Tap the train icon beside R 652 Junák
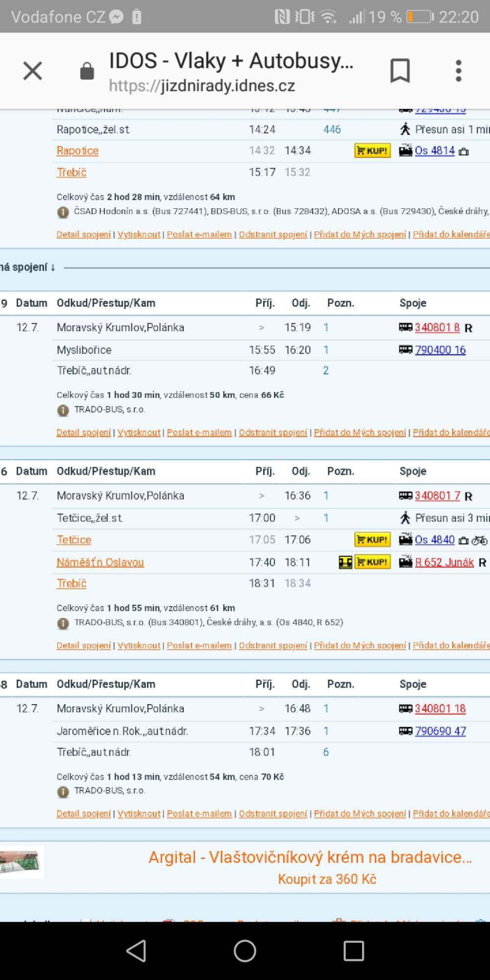This screenshot has height=980, width=490. [406, 562]
